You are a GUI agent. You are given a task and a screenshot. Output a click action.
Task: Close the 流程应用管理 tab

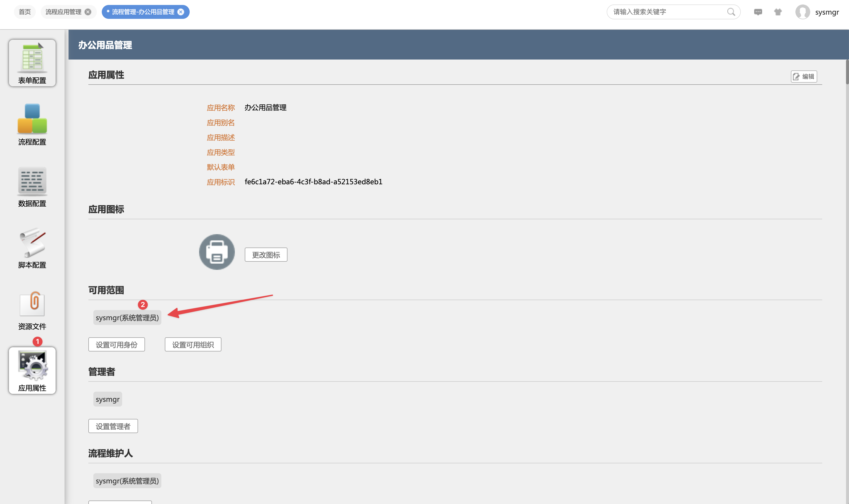pyautogui.click(x=88, y=12)
